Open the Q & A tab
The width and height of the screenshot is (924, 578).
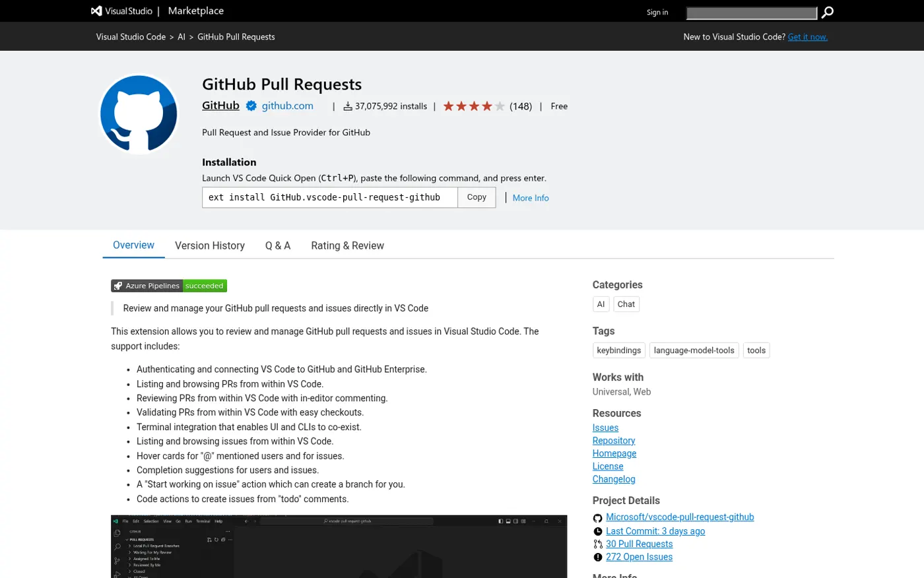(x=278, y=245)
